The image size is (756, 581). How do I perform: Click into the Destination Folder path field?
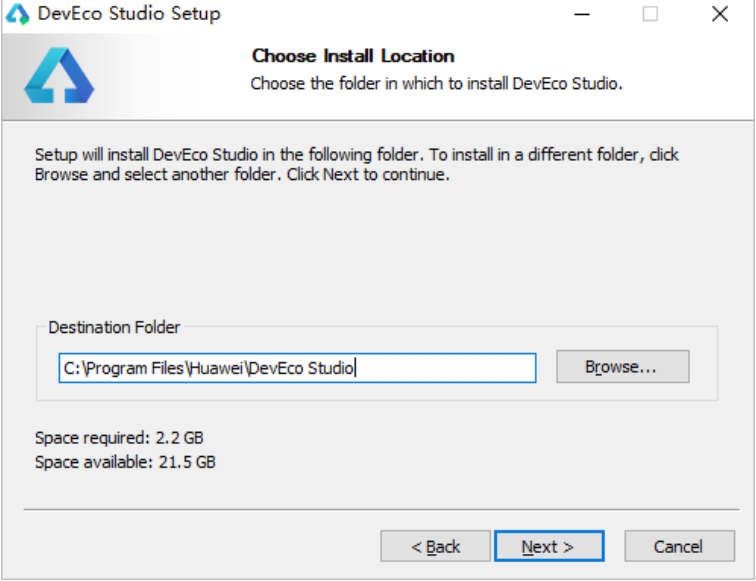[297, 368]
